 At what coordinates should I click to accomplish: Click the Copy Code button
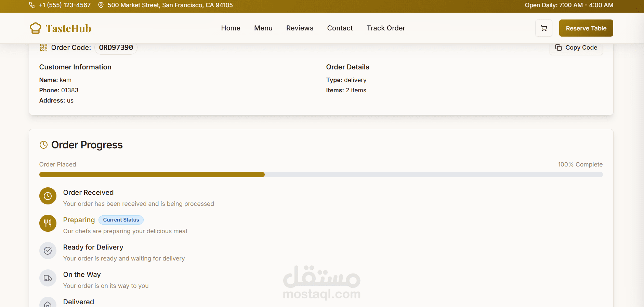point(576,48)
